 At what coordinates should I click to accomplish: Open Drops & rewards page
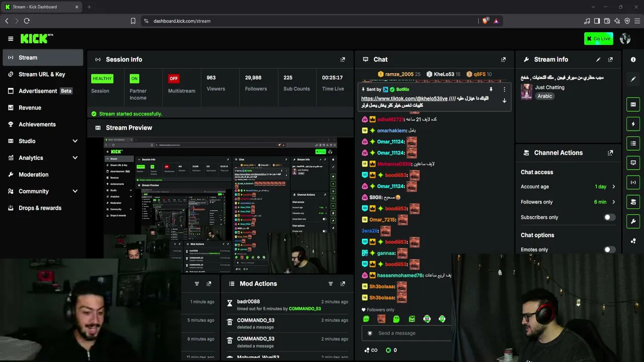43,208
